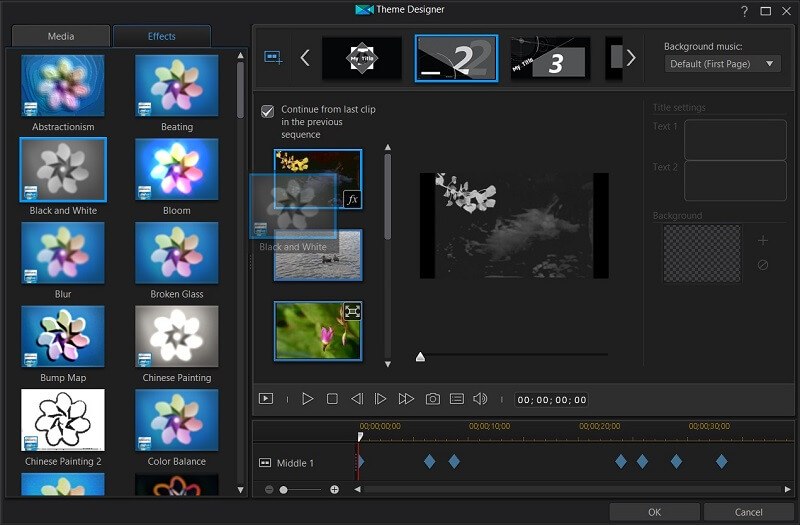Step to previous frame
The width and height of the screenshot is (800, 525).
click(357, 398)
